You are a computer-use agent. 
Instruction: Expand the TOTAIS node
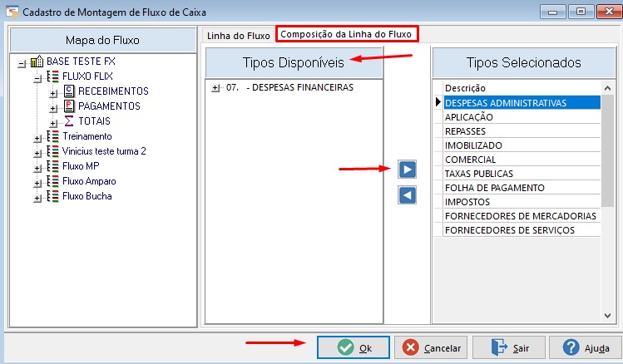coord(53,124)
